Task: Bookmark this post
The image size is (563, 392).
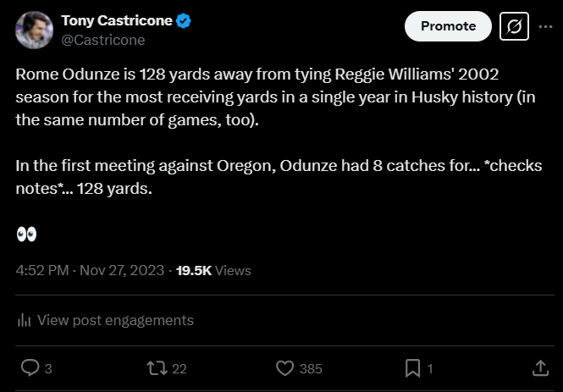Action: tap(412, 368)
